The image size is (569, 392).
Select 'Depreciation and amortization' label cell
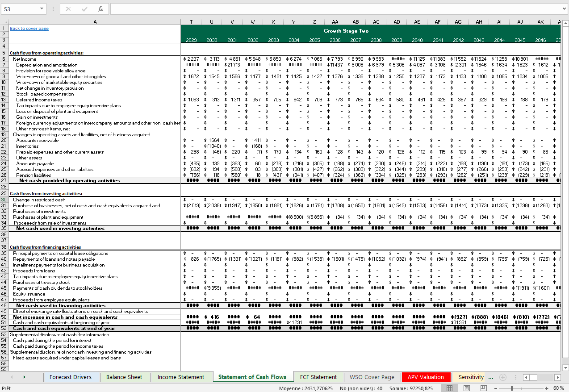pos(47,65)
